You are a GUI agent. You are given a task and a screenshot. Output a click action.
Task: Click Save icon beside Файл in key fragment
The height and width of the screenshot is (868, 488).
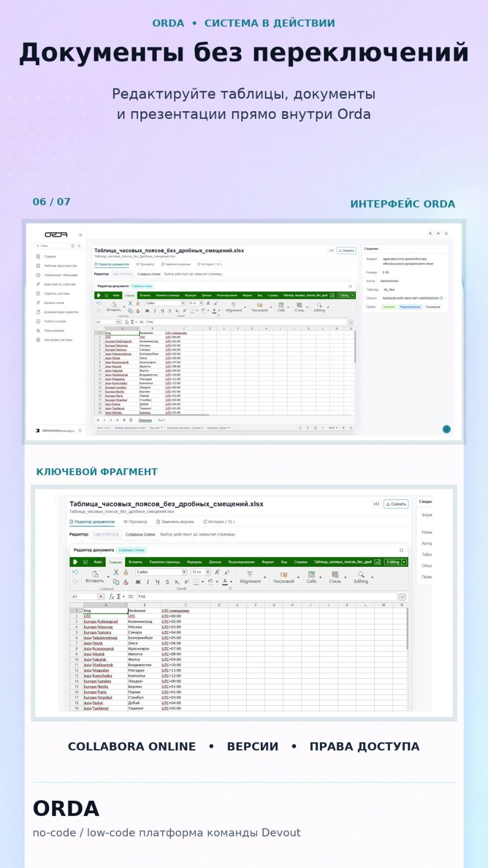pos(84,562)
